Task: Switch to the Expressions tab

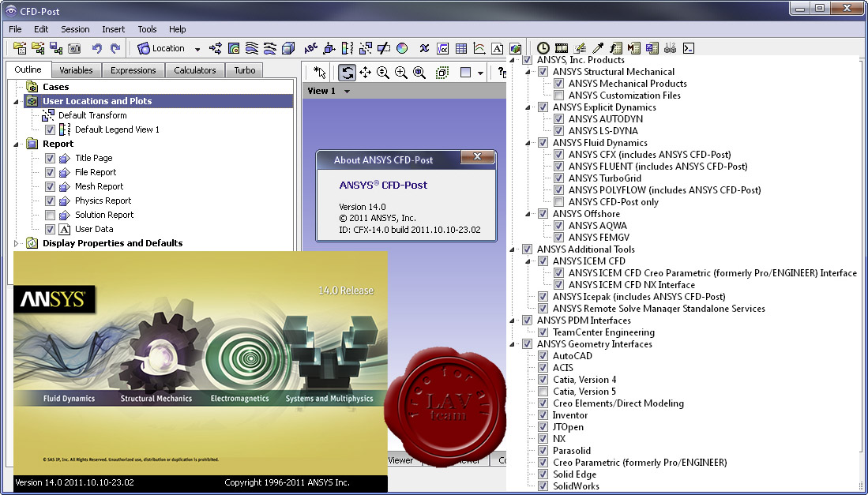Action: pyautogui.click(x=133, y=70)
